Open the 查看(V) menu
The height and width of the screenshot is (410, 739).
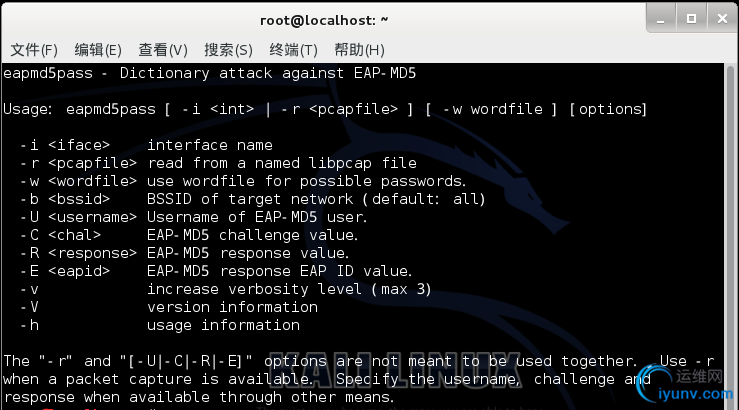[163, 50]
